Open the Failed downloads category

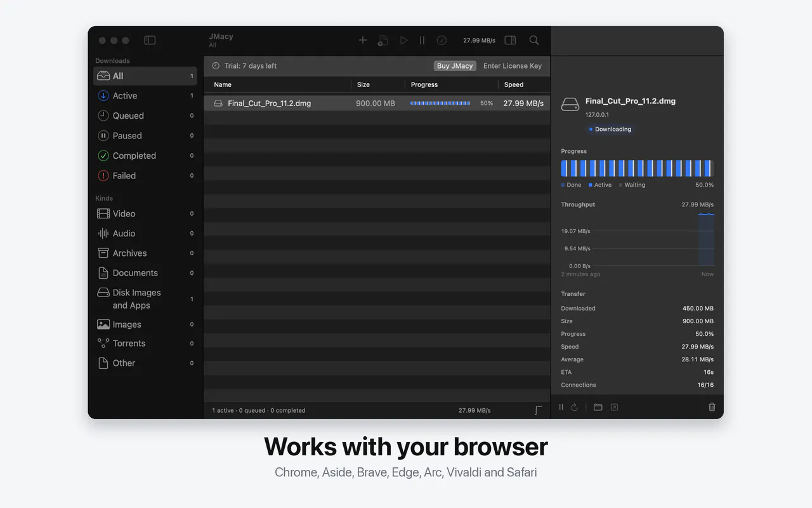(145, 176)
